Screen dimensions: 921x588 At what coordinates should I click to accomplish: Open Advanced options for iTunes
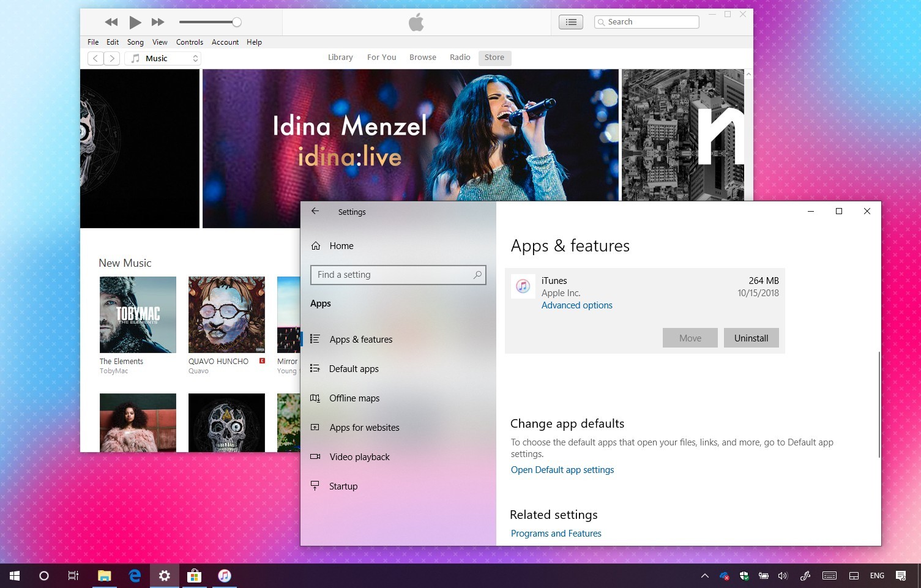tap(576, 305)
